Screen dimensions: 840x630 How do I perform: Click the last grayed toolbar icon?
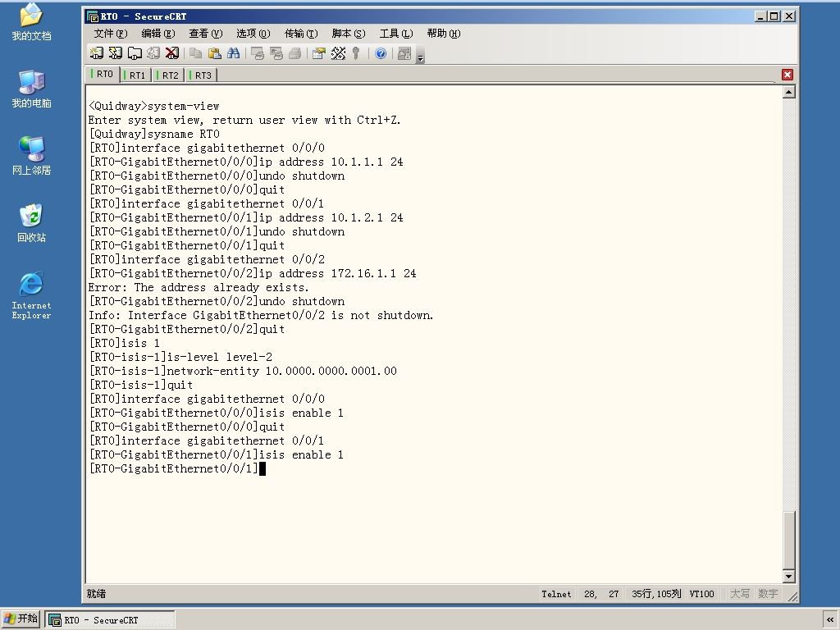[404, 53]
